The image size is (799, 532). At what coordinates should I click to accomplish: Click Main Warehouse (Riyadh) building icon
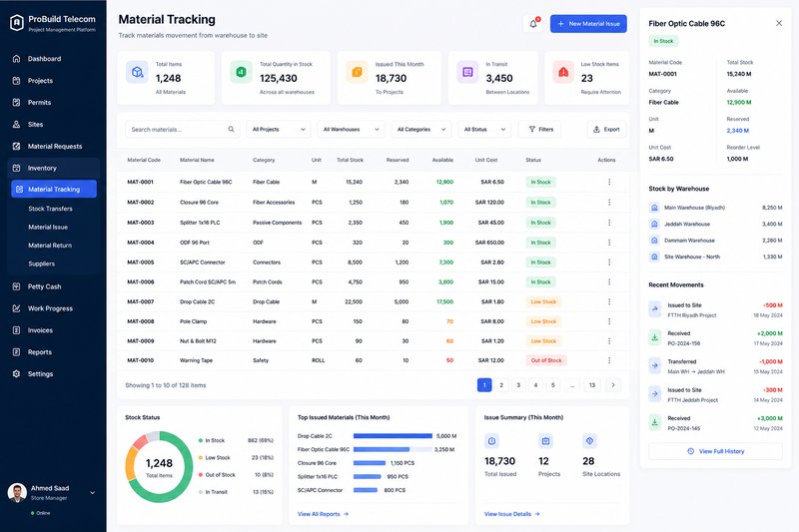[654, 208]
